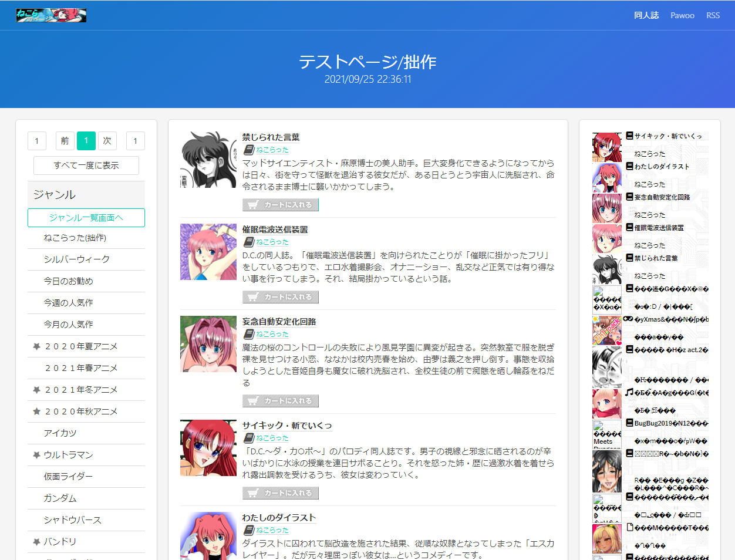Select アイカツ genre

[60, 433]
